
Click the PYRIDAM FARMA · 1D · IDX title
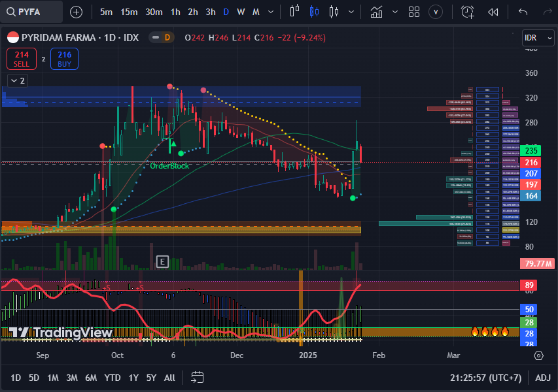[80, 37]
